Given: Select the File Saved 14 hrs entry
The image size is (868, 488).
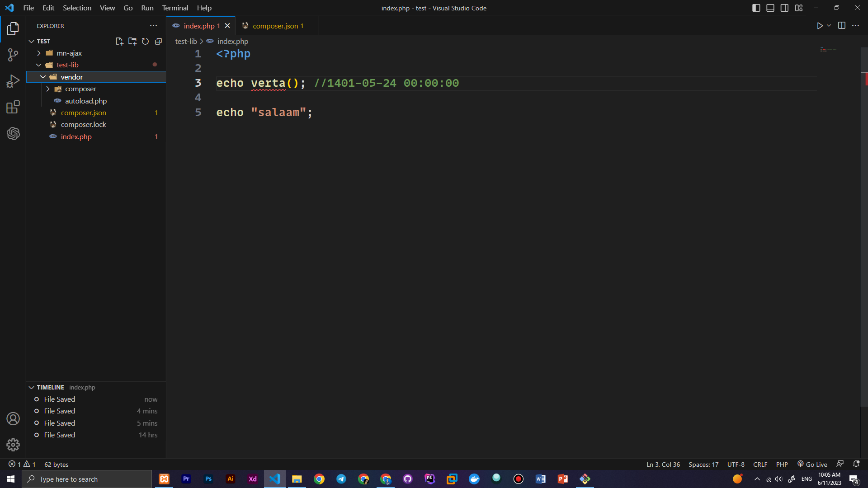Looking at the screenshot, I should 96,435.
